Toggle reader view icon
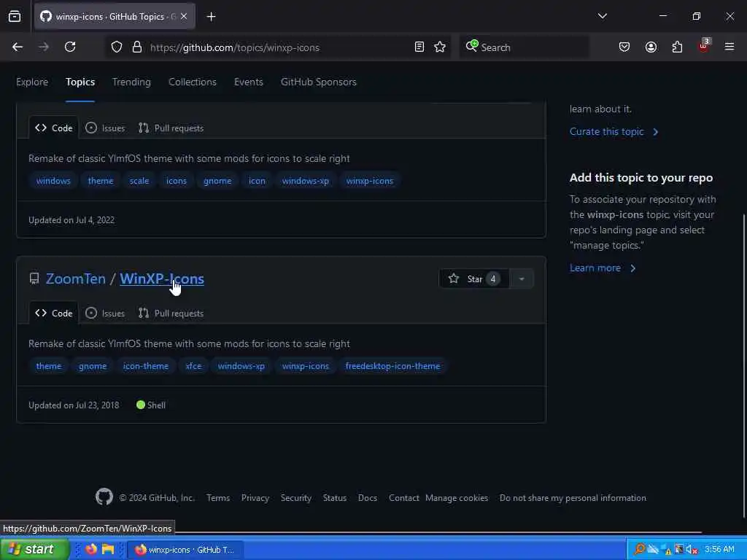The image size is (747, 560). [x=419, y=47]
